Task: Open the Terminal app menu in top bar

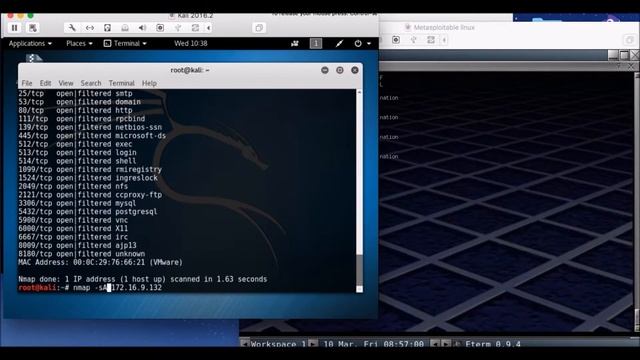Action: 125,43
